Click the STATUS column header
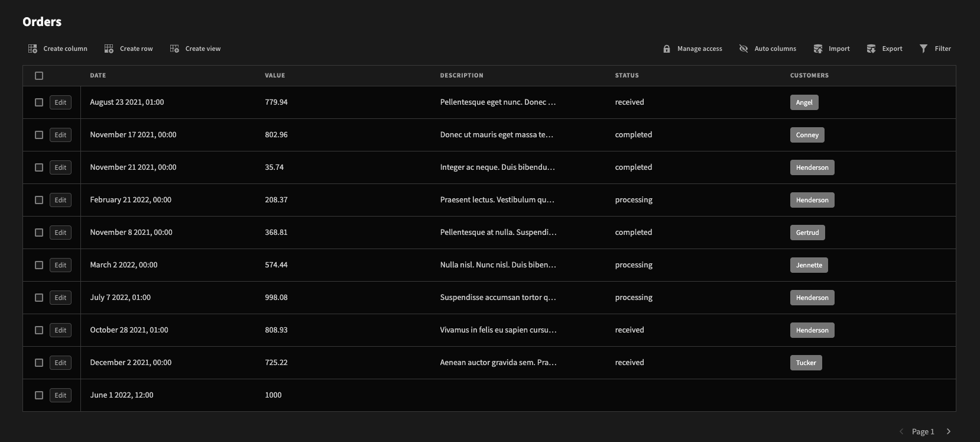This screenshot has width=980, height=442. tap(627, 75)
